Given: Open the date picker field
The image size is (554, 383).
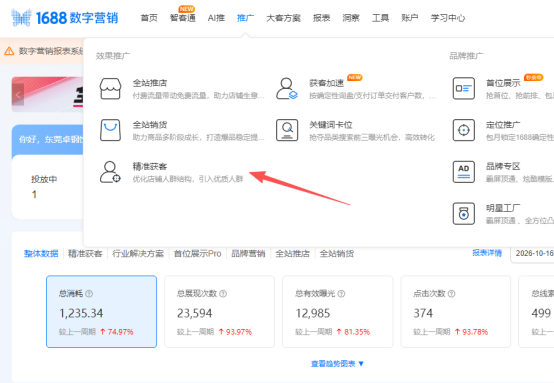Looking at the screenshot, I should [x=532, y=253].
